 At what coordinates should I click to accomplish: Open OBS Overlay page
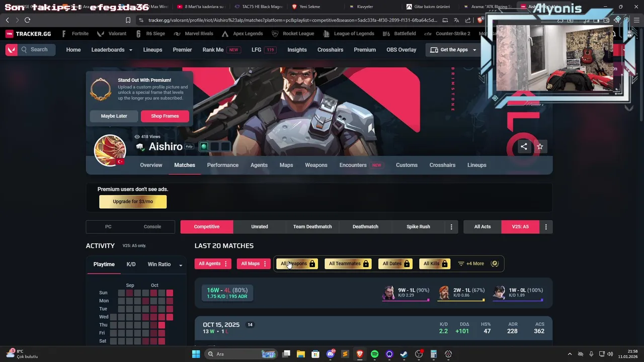(x=401, y=50)
